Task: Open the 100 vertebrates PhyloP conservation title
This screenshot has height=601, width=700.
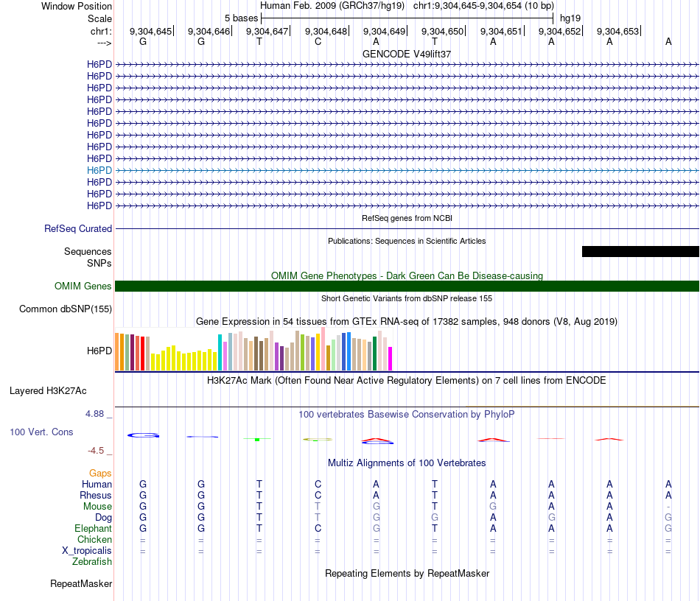Action: (x=407, y=415)
